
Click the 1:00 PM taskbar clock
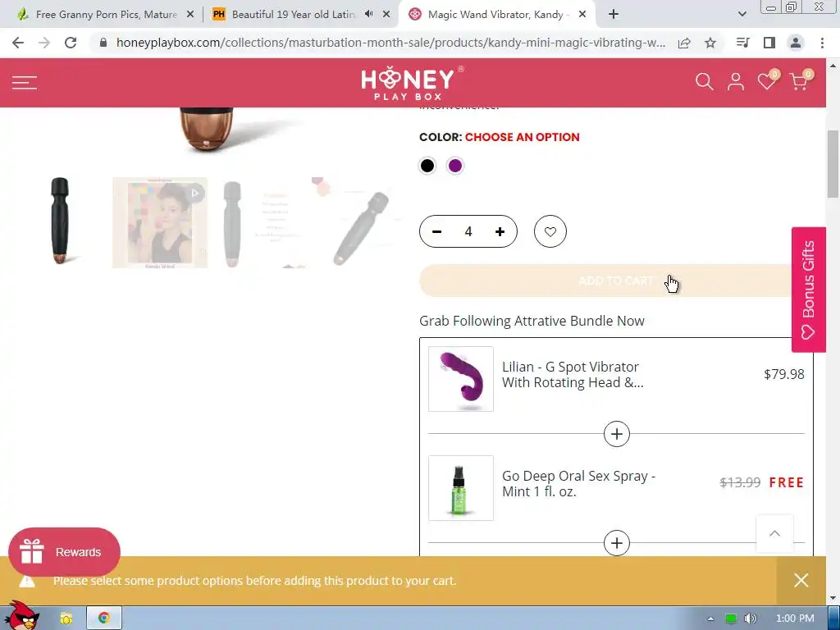click(x=795, y=619)
